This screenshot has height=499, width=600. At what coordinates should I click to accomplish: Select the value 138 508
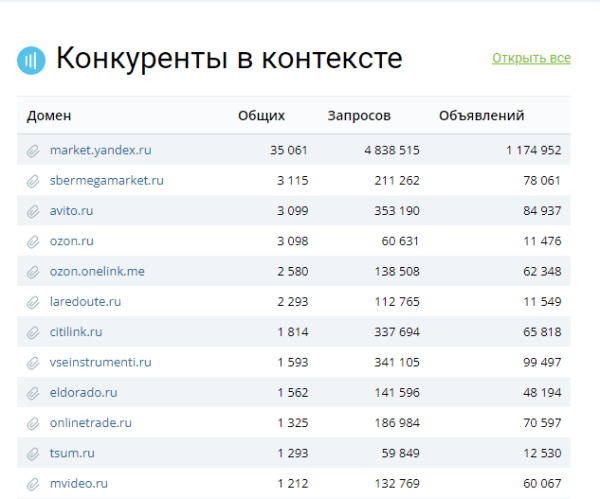coord(397,271)
